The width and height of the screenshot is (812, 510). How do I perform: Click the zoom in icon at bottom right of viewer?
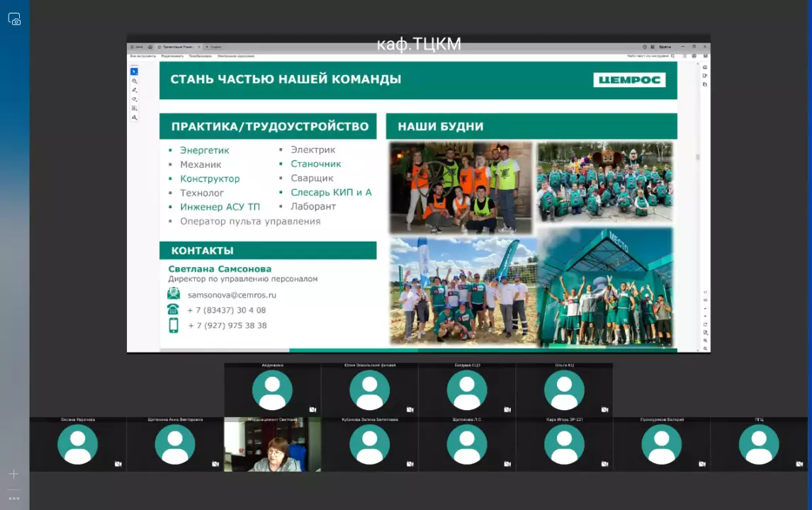(705, 341)
